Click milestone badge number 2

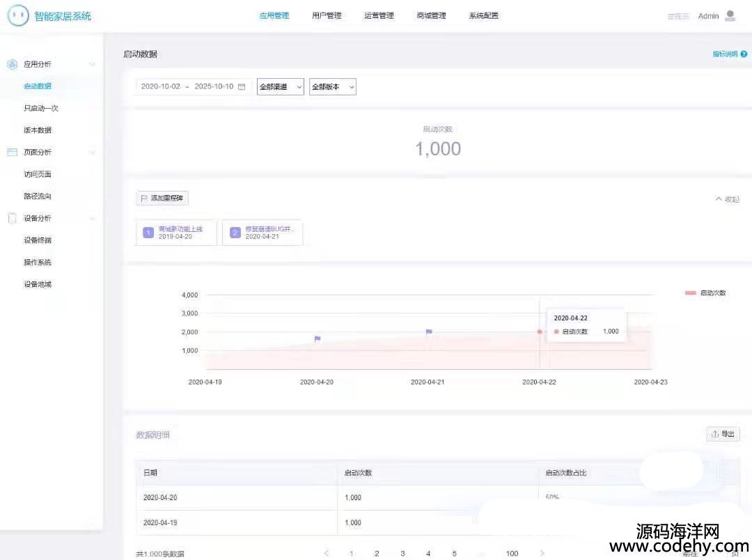tap(235, 233)
